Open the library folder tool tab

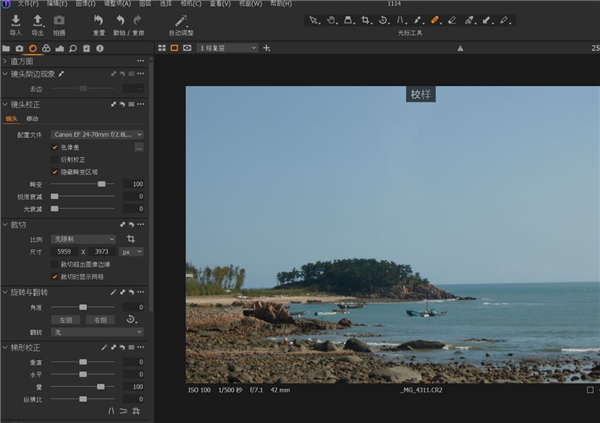[x=6, y=48]
